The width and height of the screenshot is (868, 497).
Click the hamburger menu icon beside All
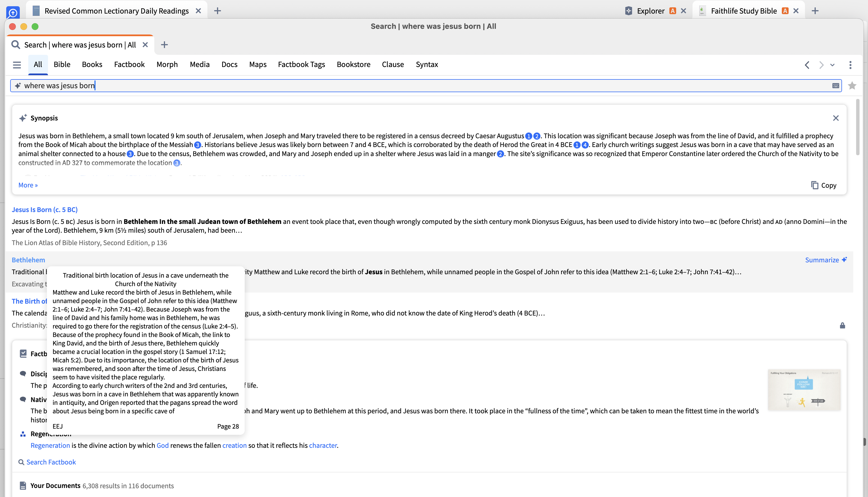pos(17,64)
